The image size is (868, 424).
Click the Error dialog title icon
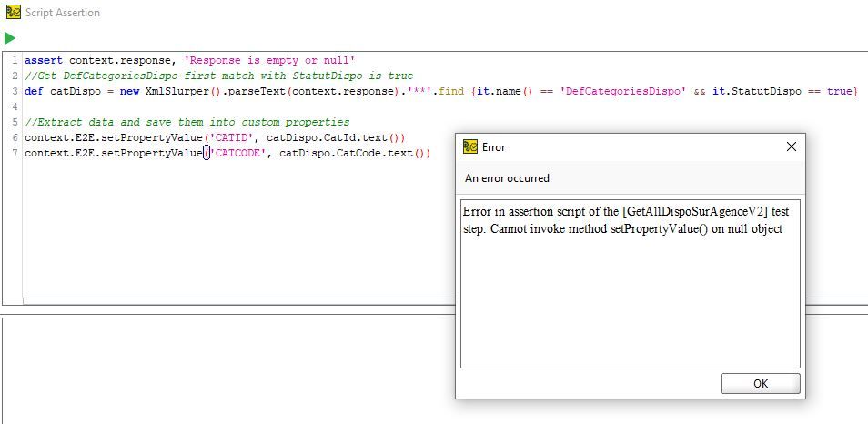pos(470,147)
